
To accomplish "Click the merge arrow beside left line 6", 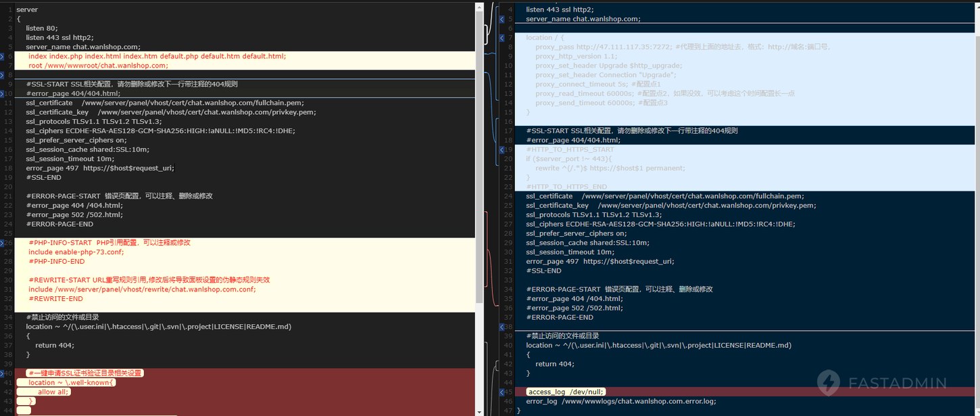I will coord(2,56).
